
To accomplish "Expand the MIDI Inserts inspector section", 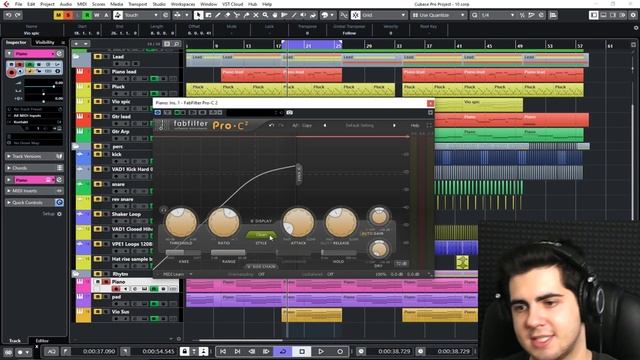I will 34,191.
